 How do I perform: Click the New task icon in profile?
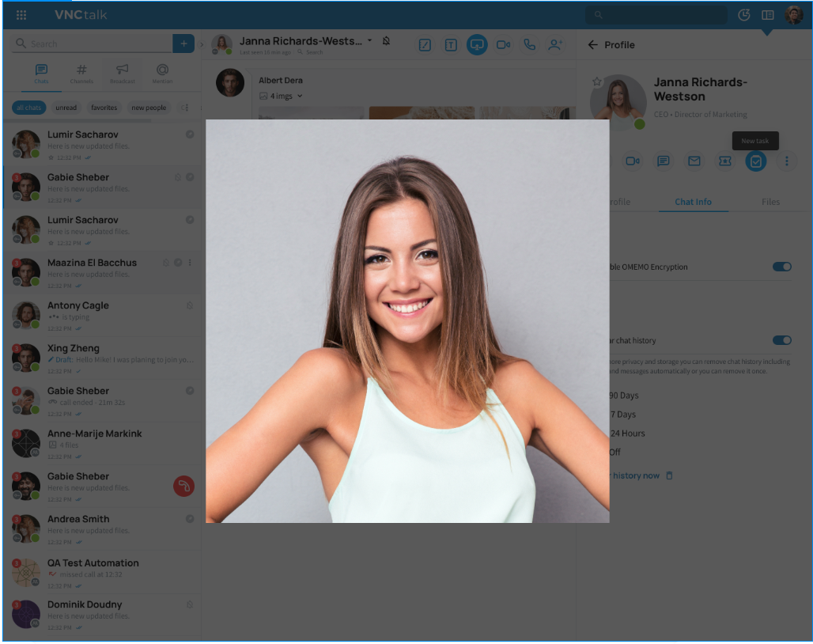[755, 161]
